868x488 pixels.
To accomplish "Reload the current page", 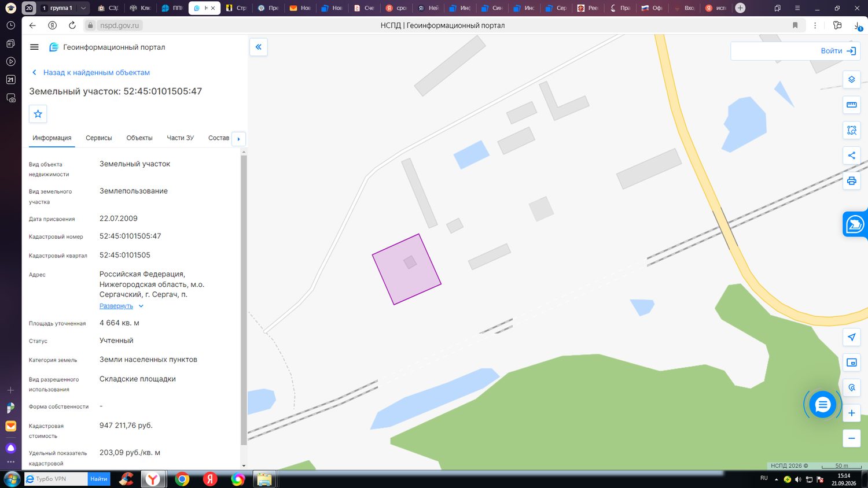I will coord(72,25).
